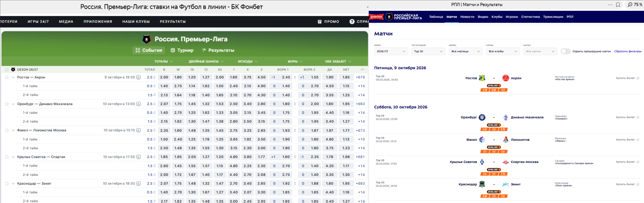The height and width of the screenshot is (203, 644).
Task: Favorite the Сезон 26/27 star
Action: coord(7,69)
